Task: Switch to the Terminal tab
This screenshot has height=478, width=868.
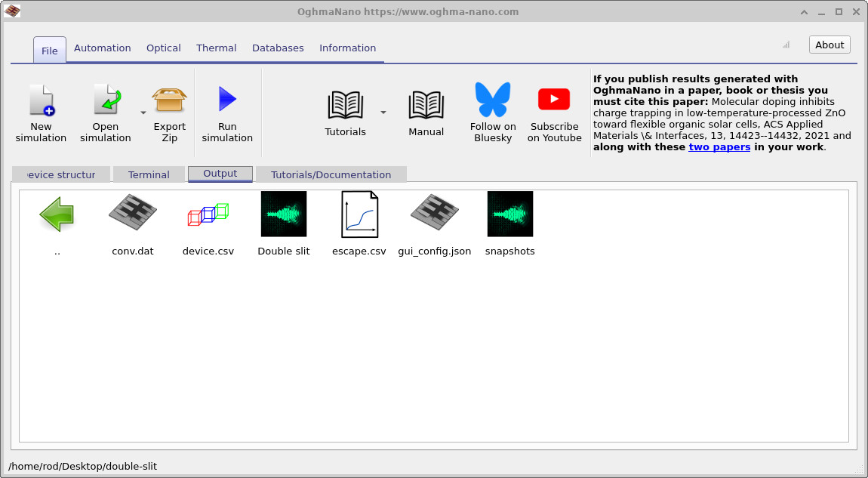Action: click(149, 174)
